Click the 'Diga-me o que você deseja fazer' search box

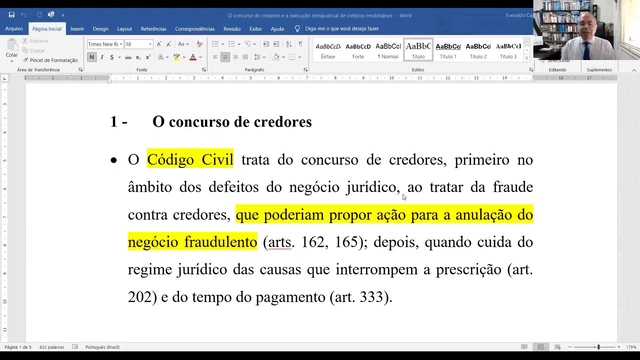point(342,29)
